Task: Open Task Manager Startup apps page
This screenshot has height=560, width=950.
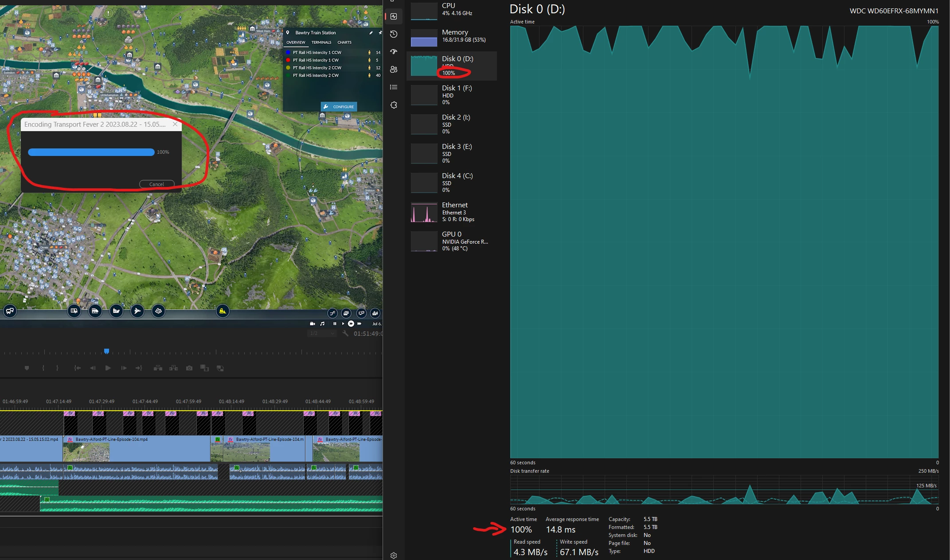Action: point(394,52)
